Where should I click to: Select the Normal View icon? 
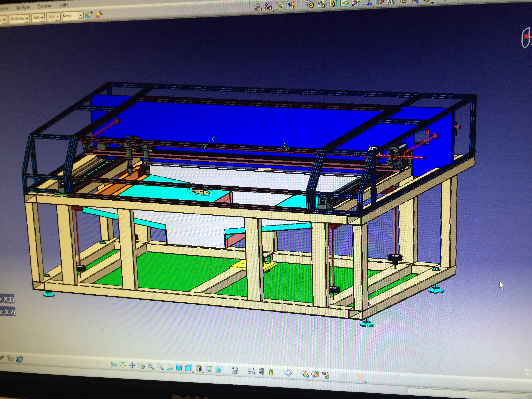click(x=170, y=368)
